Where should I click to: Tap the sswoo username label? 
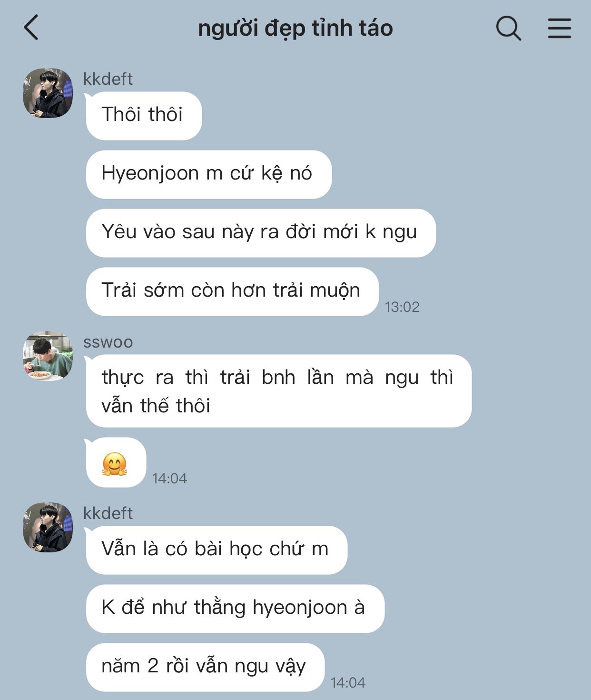[108, 342]
